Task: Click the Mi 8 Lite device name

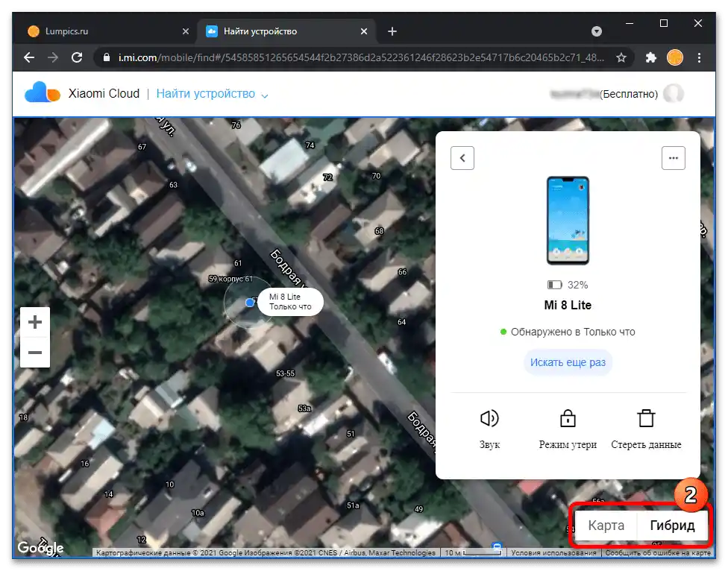Action: tap(568, 305)
